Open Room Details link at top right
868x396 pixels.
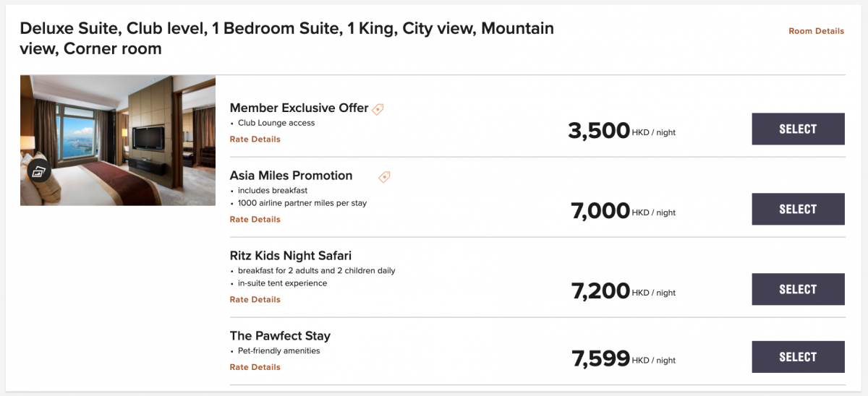pyautogui.click(x=816, y=31)
